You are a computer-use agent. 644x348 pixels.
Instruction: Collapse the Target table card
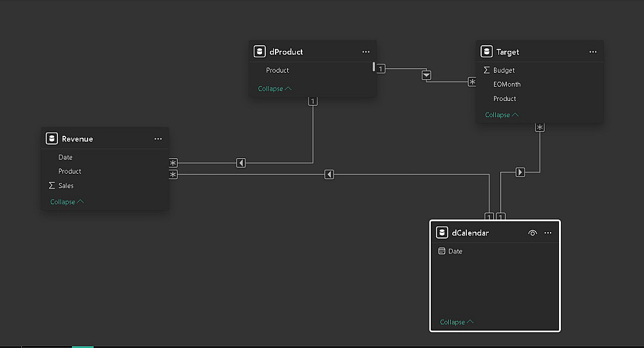click(502, 115)
